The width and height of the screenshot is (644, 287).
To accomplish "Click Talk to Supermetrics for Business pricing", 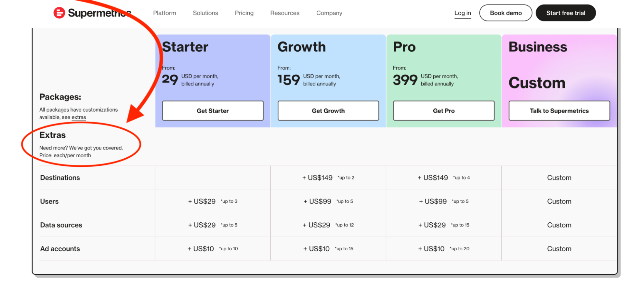I will click(x=559, y=110).
